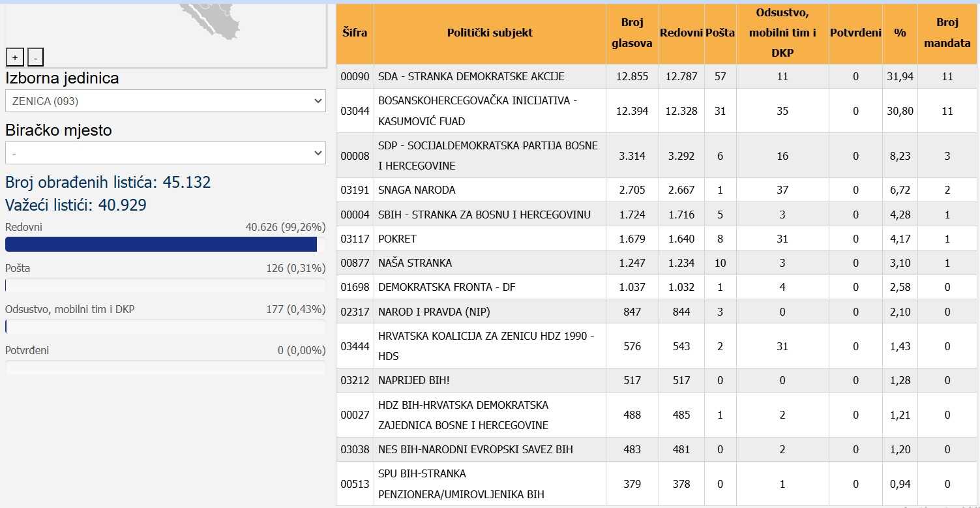
Task: Click the map zoom out minus button
Action: point(35,58)
